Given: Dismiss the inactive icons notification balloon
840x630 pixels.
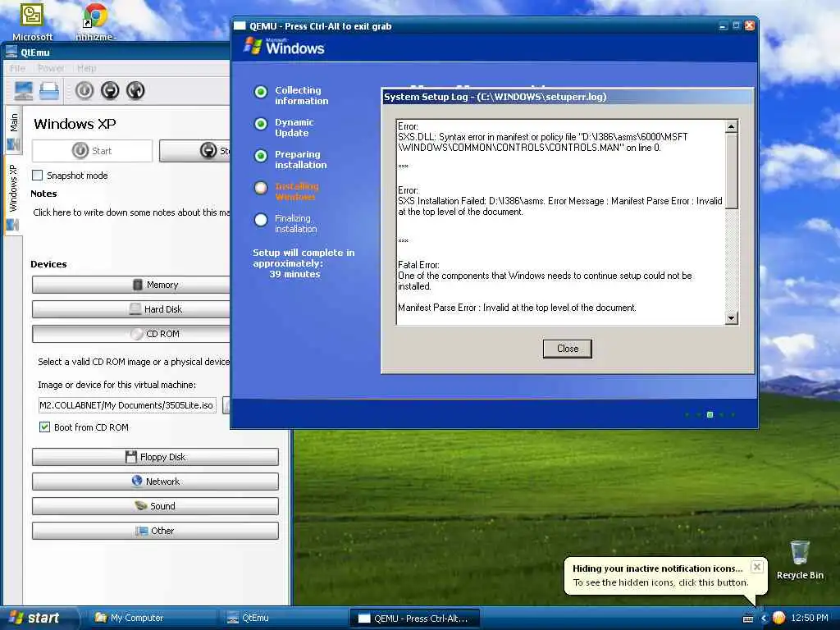Looking at the screenshot, I should (756, 567).
